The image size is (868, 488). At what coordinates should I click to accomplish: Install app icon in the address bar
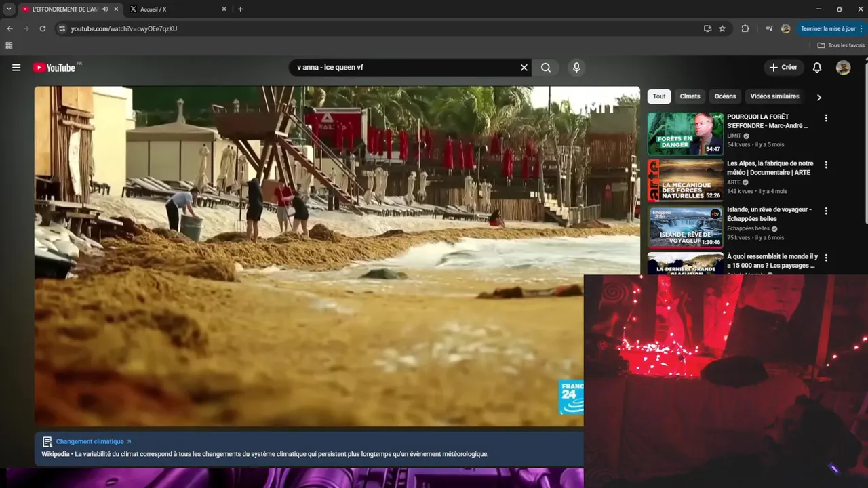coord(707,28)
